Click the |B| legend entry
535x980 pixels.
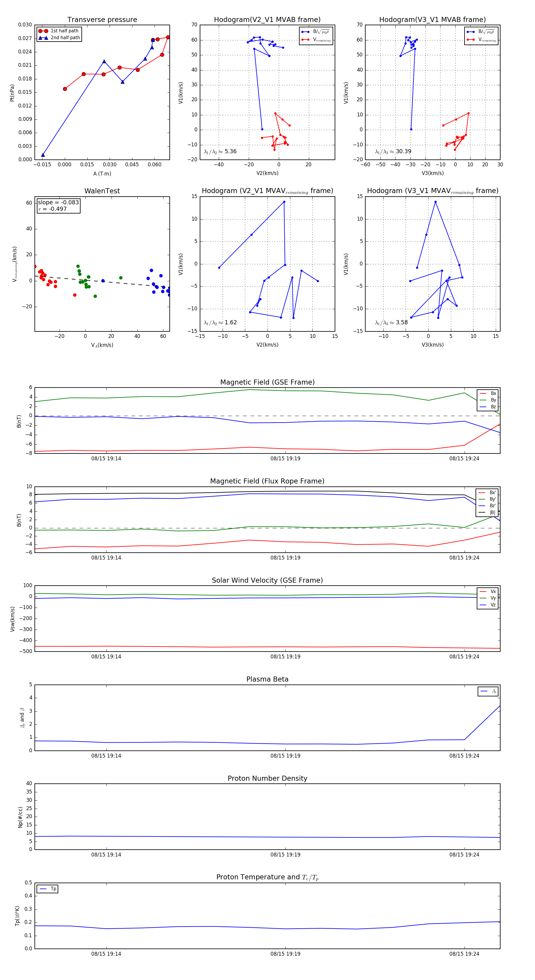coord(487,513)
